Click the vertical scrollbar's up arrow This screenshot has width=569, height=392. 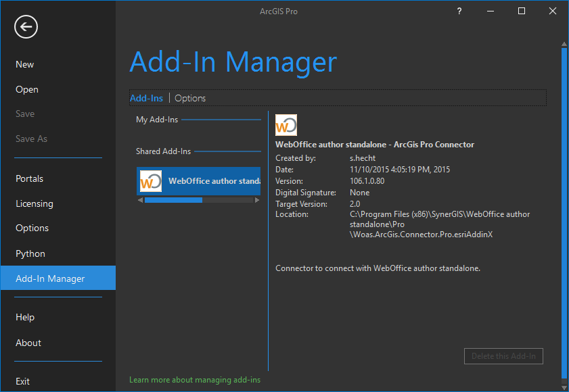coord(564,43)
